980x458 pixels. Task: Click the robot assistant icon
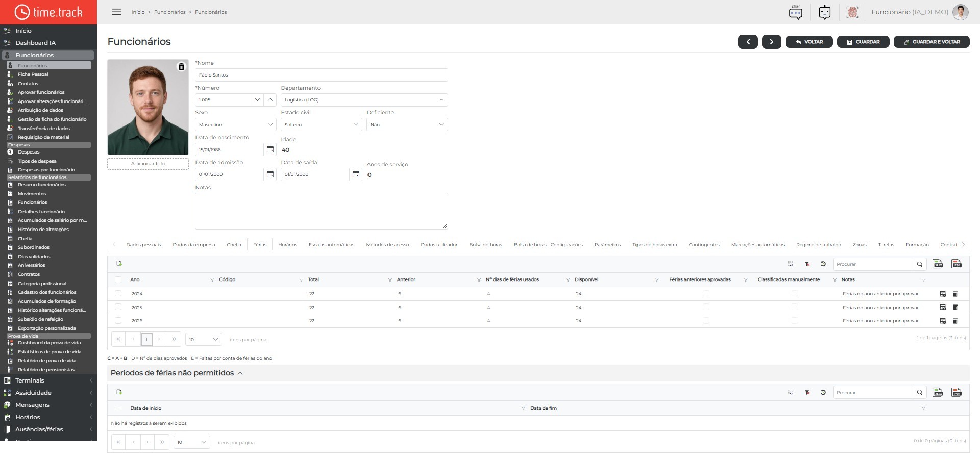[x=824, y=12]
